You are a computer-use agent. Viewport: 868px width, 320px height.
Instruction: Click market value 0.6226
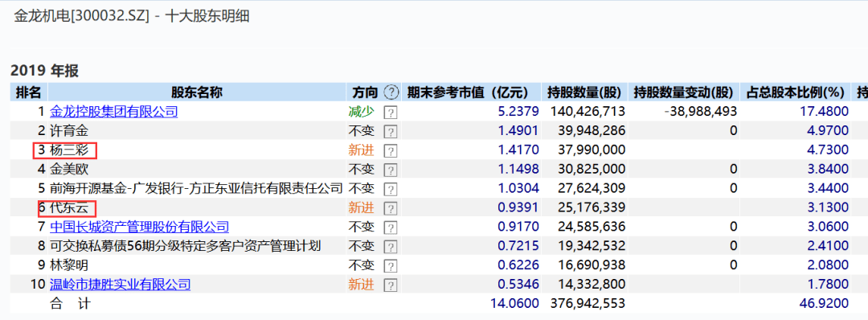click(518, 265)
